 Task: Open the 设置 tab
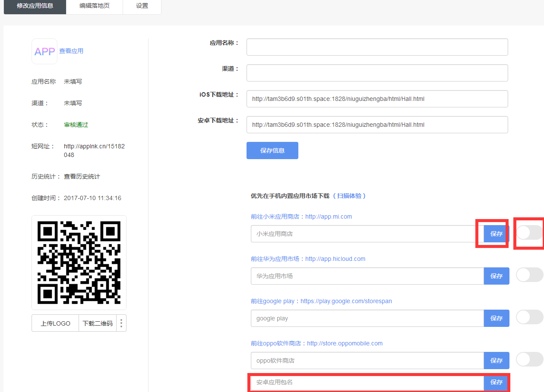click(142, 6)
